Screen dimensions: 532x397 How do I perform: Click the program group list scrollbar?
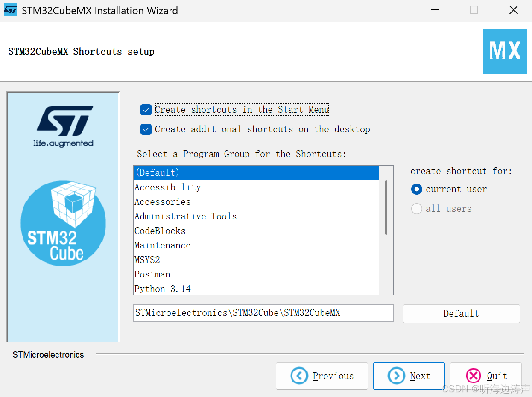(386, 207)
